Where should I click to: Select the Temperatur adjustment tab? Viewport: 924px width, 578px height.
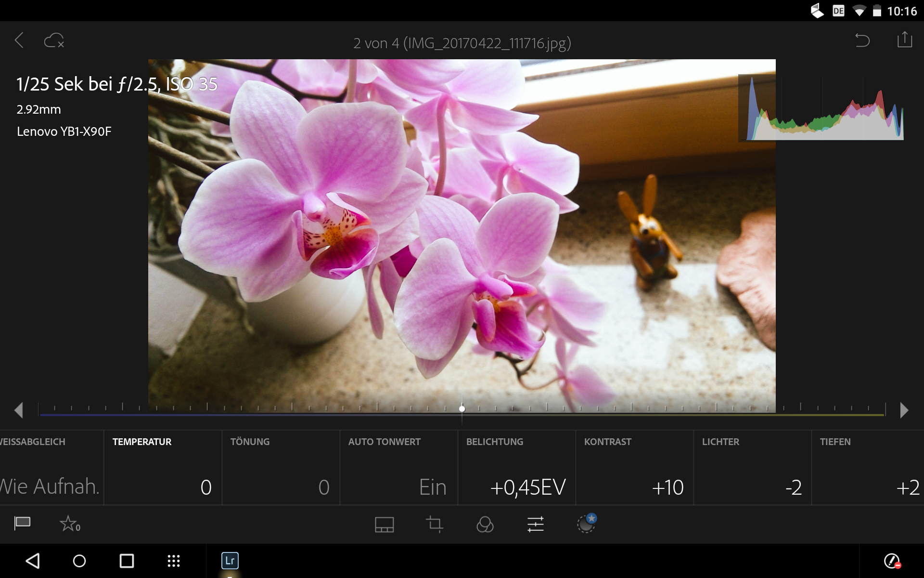click(x=163, y=468)
